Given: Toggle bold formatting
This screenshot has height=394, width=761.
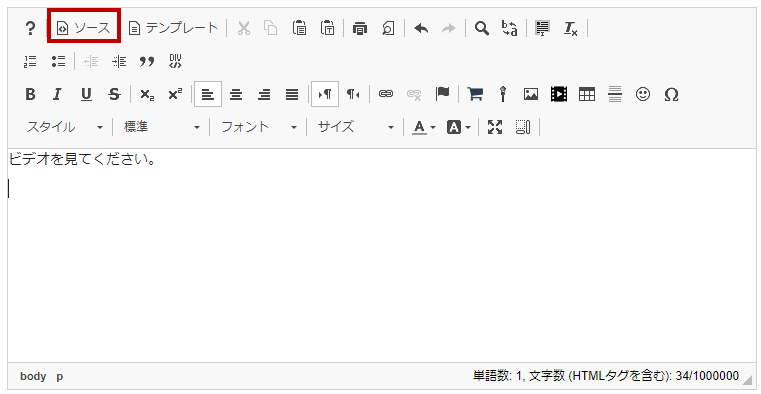Looking at the screenshot, I should [x=30, y=94].
